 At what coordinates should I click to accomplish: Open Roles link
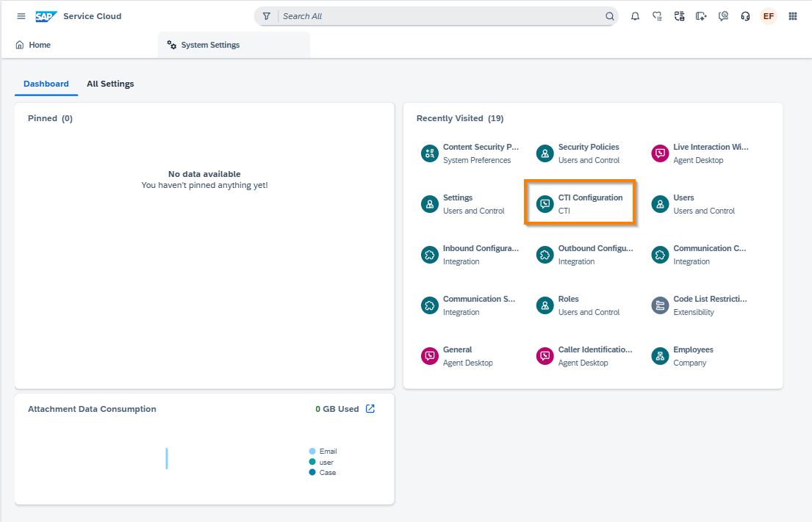568,299
